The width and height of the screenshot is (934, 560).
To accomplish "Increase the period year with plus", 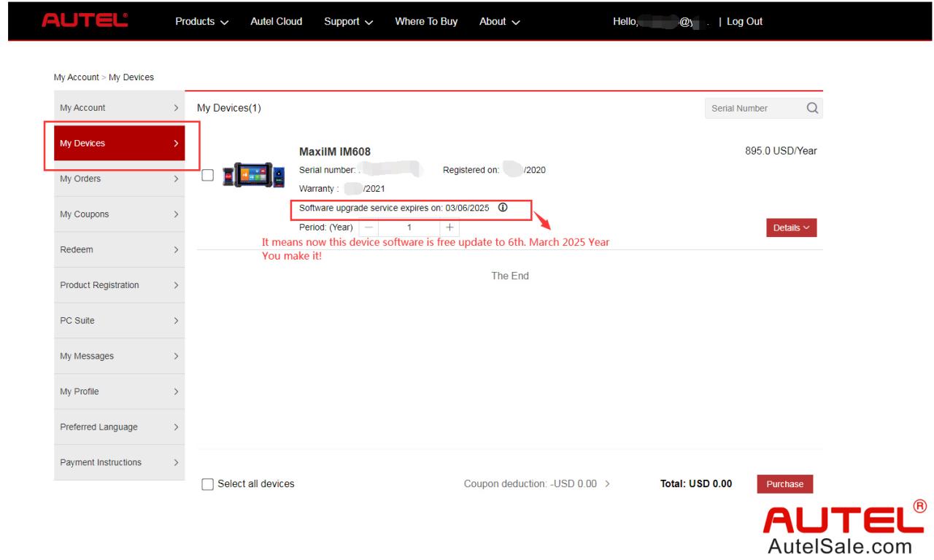I will pos(449,227).
